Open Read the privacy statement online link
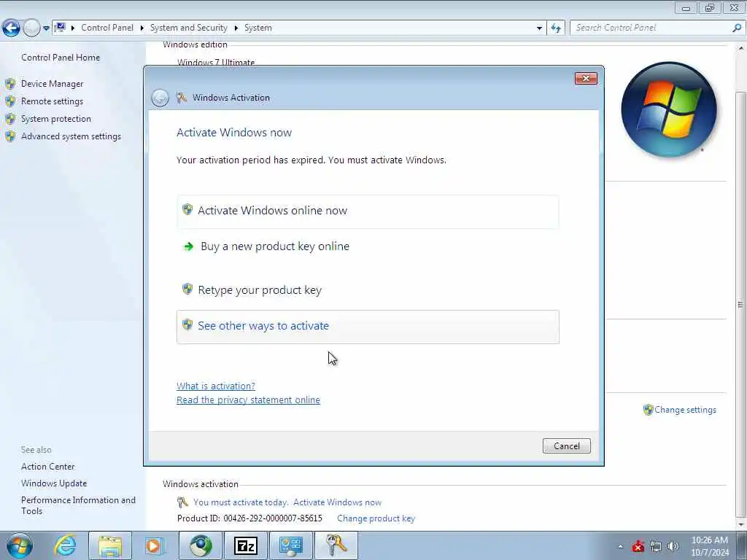The width and height of the screenshot is (747, 560). pyautogui.click(x=248, y=400)
